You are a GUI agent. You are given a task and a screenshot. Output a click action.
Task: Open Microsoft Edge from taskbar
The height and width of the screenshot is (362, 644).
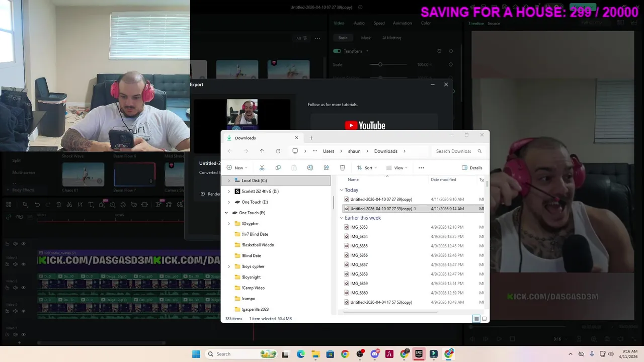click(x=300, y=354)
